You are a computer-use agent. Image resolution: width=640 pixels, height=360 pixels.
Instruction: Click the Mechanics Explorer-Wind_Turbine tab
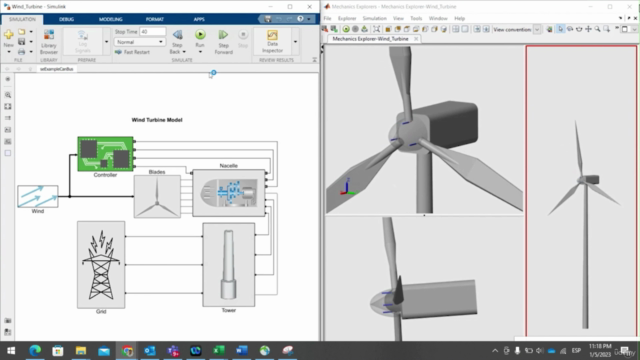370,39
